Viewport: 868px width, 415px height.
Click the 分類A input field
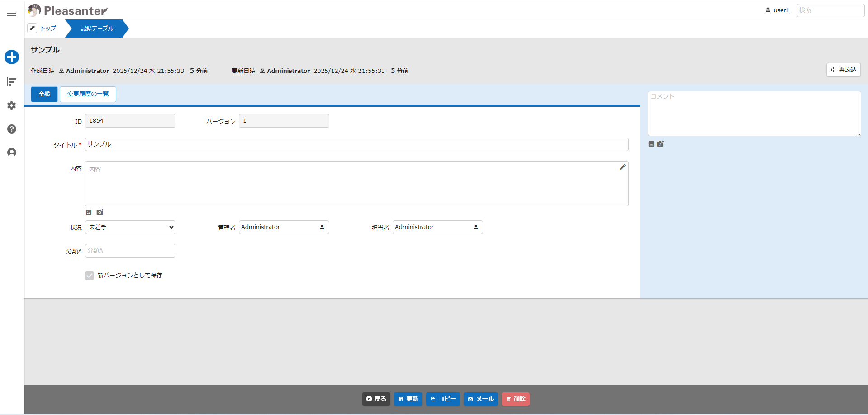130,251
